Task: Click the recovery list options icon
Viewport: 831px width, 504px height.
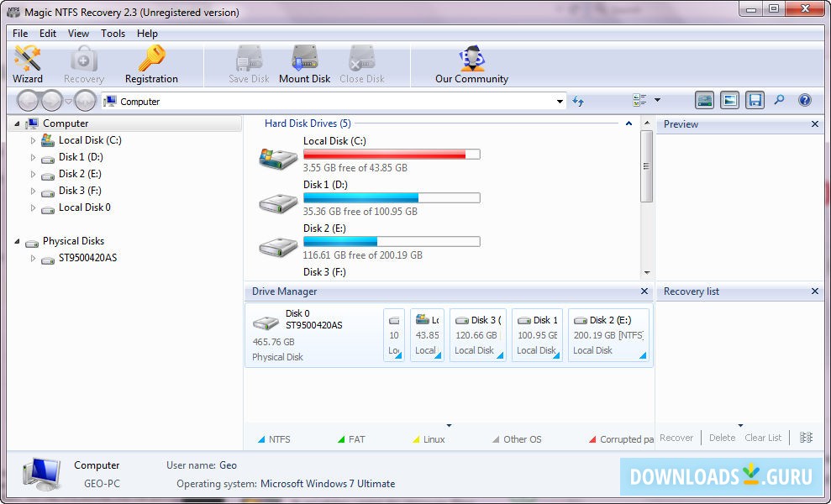Action: click(806, 438)
